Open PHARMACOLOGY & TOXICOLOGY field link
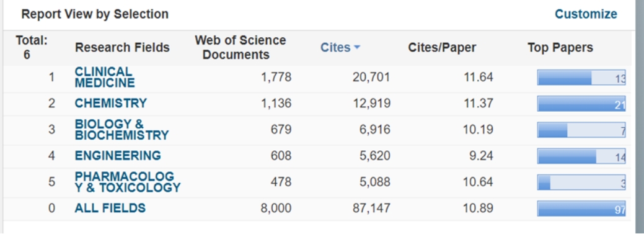Screen dimensions: 644x234 tap(128, 182)
